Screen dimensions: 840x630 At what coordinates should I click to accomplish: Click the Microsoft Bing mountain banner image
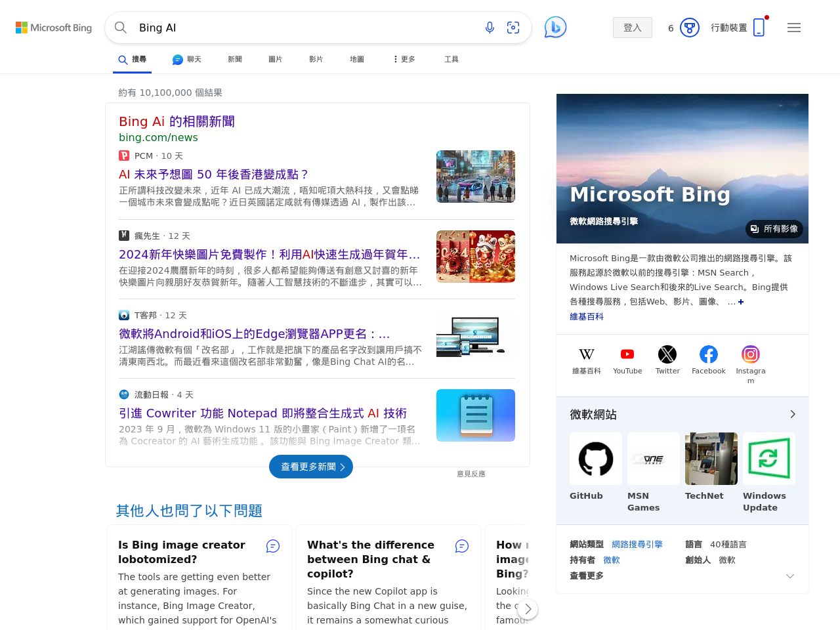(x=682, y=169)
